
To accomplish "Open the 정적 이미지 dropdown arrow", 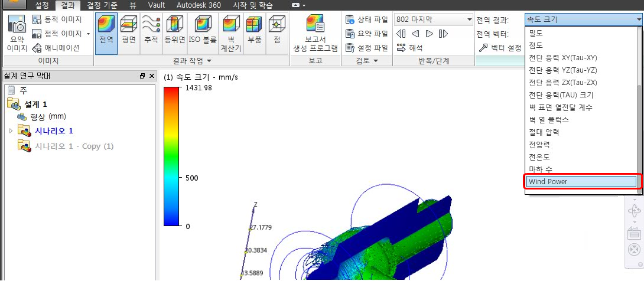I will [88, 34].
